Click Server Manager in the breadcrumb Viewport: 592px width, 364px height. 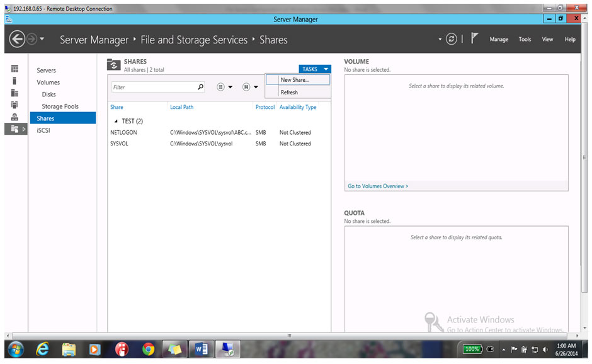[x=94, y=40]
